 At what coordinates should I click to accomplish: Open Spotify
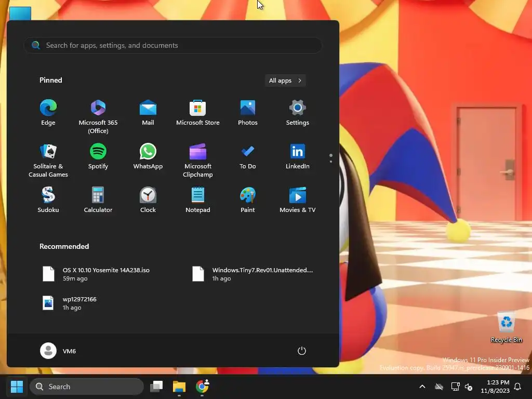98,156
